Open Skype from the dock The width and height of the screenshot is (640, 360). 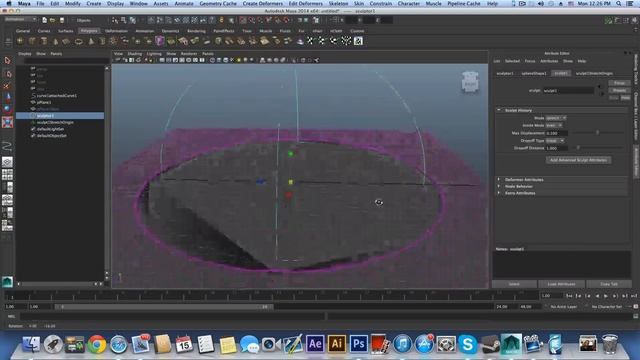tap(468, 344)
